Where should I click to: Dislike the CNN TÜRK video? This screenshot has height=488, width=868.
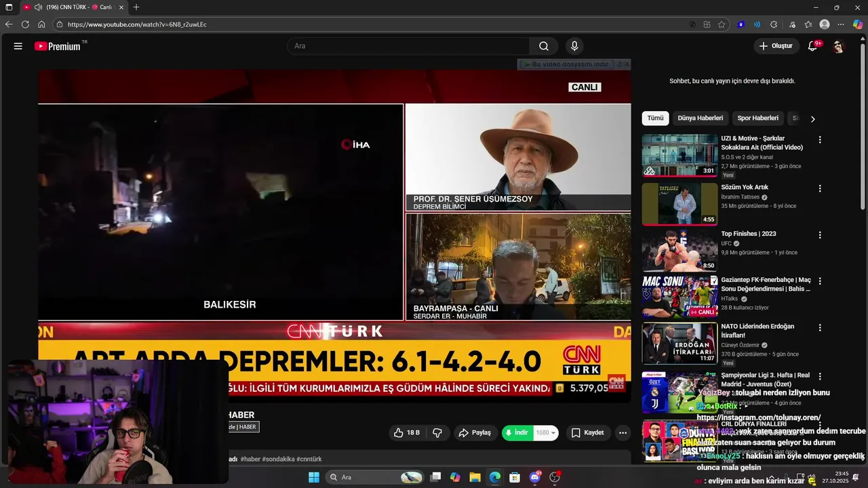click(438, 432)
